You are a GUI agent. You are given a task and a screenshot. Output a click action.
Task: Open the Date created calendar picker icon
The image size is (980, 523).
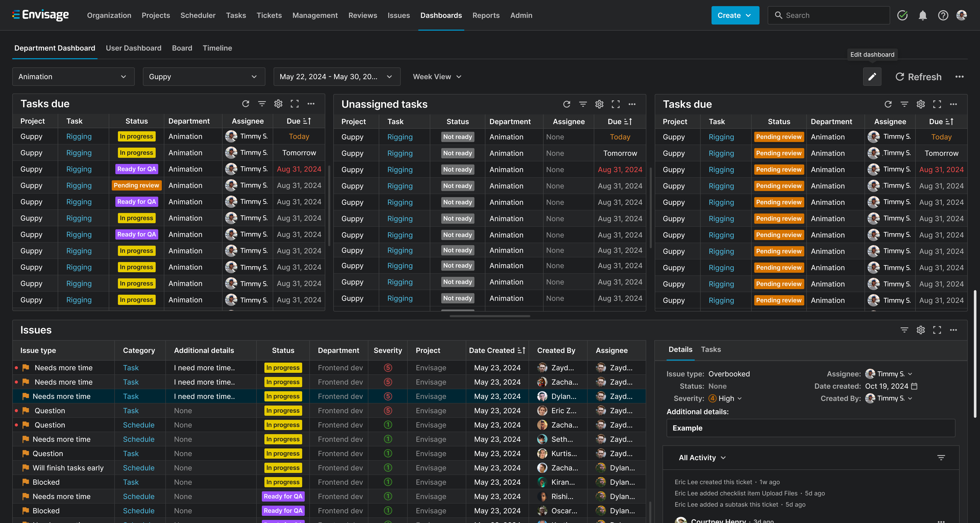pos(915,386)
